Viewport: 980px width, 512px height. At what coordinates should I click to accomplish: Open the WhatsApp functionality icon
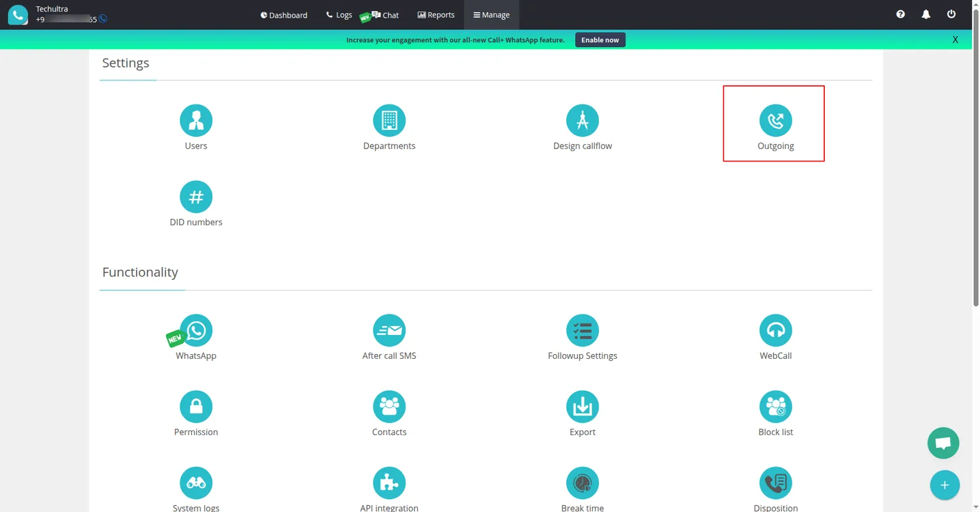pos(196,330)
